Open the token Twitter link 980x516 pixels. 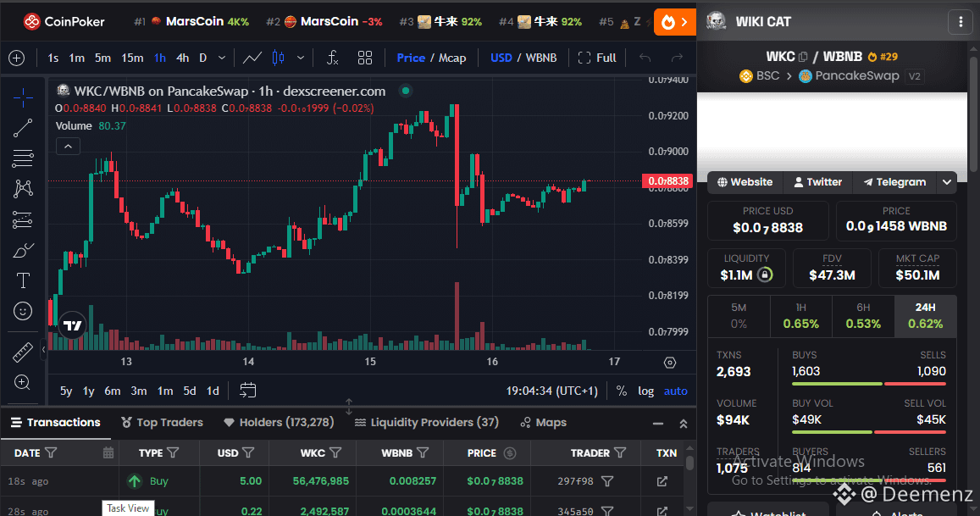[817, 182]
